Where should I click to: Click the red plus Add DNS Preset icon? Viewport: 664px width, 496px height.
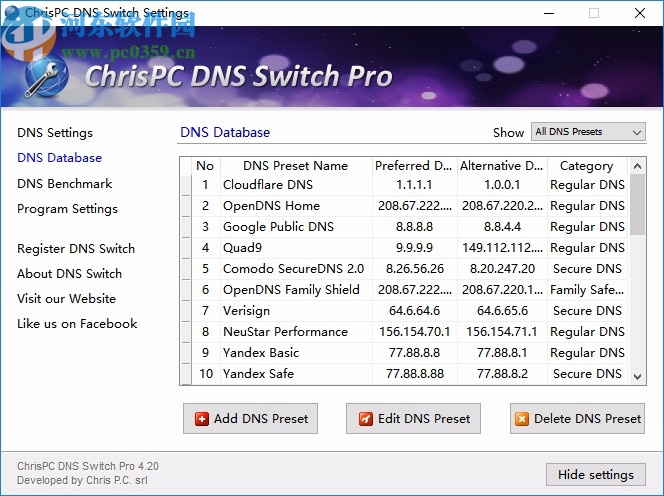(x=202, y=419)
